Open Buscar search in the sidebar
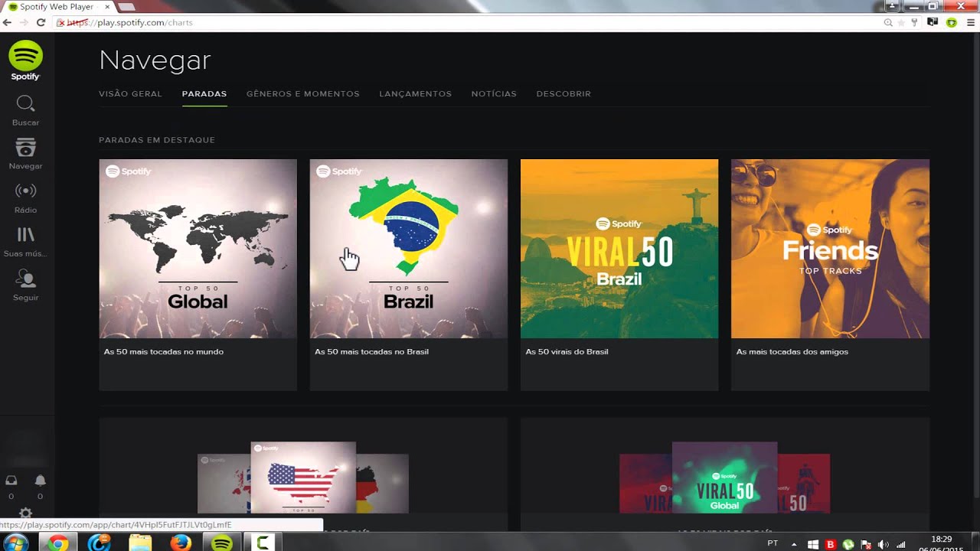Viewport: 980px width, 551px height. point(25,111)
